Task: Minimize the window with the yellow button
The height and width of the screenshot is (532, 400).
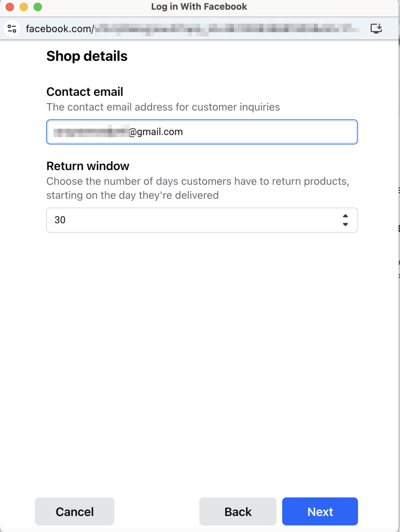Action: pyautogui.click(x=24, y=7)
